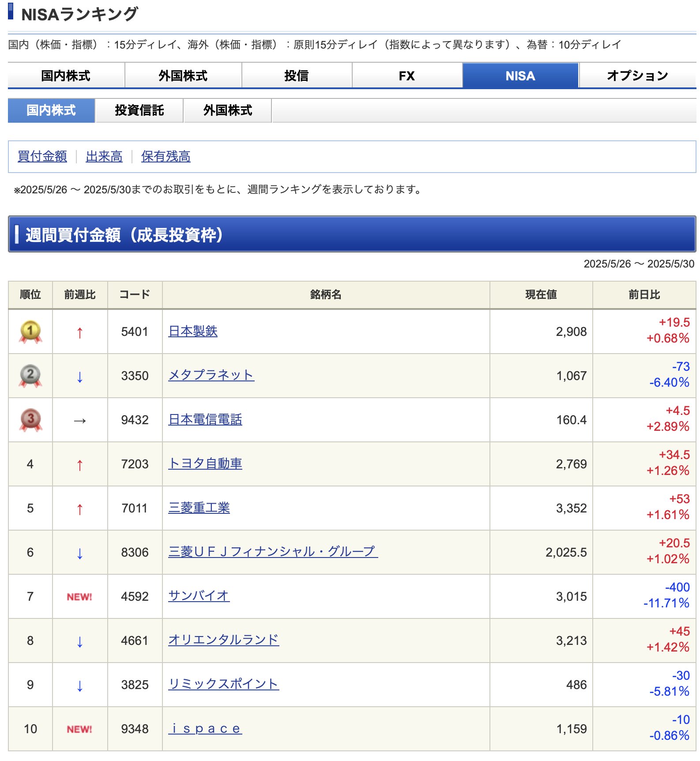
Task: Click the 現在値 column header
Action: click(x=541, y=294)
